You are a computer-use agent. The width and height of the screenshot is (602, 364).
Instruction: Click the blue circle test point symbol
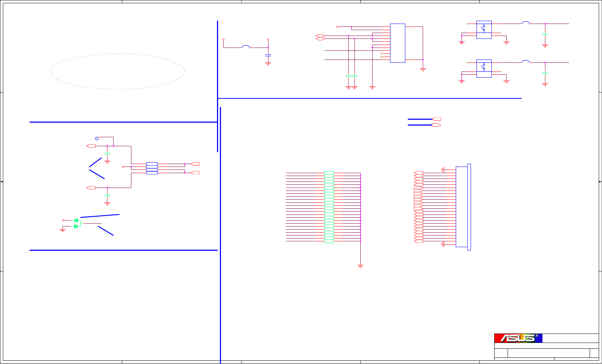pyautogui.click(x=97, y=138)
